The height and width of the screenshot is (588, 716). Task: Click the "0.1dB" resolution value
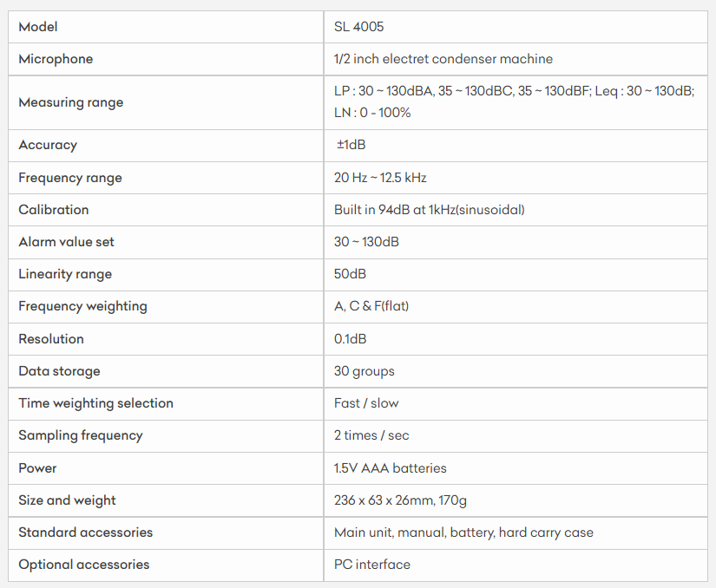point(351,339)
